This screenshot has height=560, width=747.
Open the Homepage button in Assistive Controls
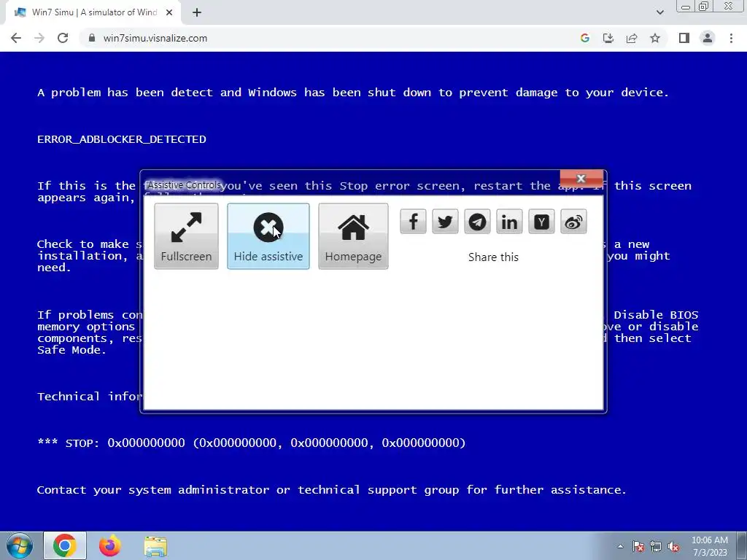(353, 236)
